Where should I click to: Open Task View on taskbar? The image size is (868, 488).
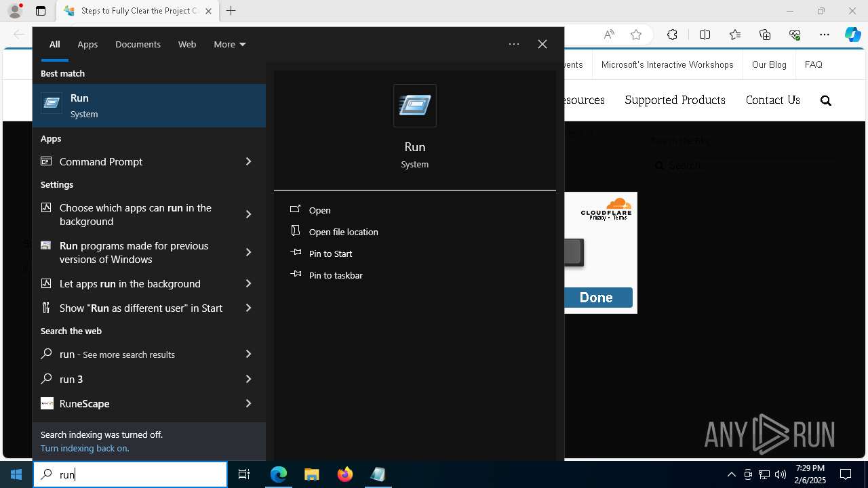tap(244, 474)
